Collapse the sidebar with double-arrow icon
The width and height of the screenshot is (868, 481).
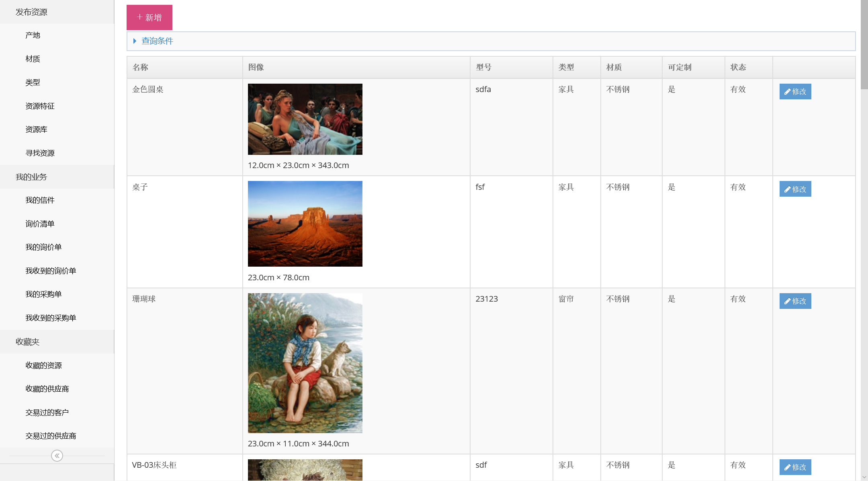tap(57, 456)
